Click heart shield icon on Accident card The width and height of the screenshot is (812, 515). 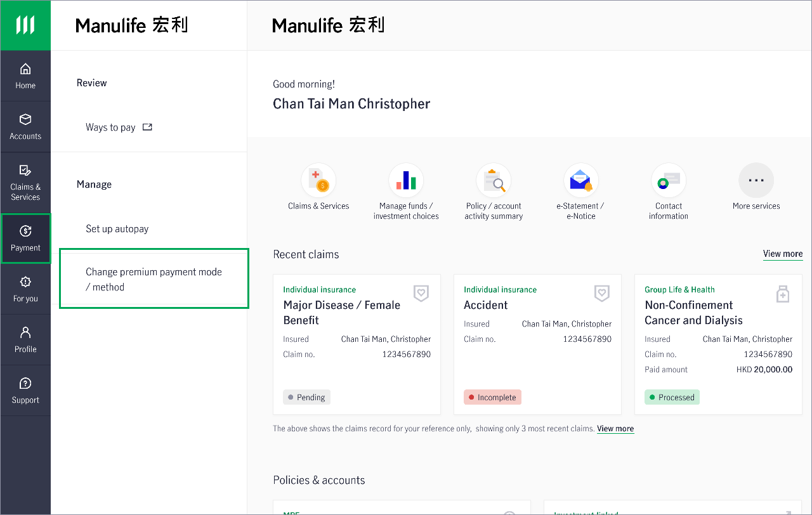pos(602,293)
